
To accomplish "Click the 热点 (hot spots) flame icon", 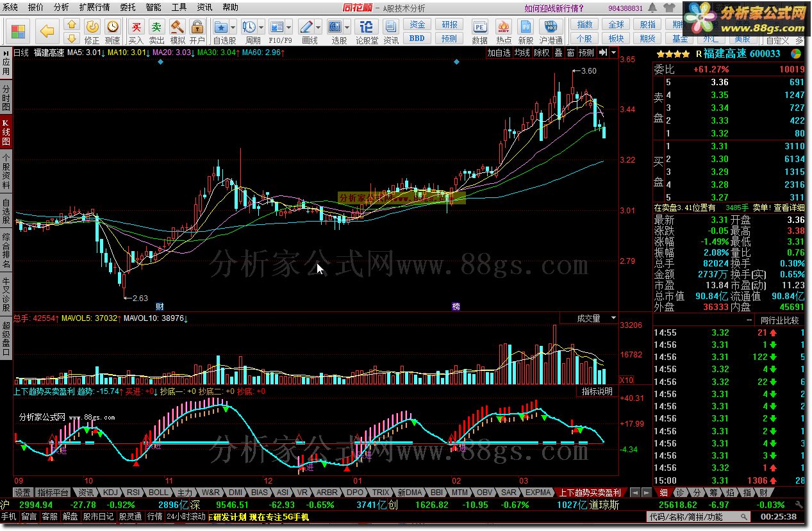I will [x=504, y=26].
